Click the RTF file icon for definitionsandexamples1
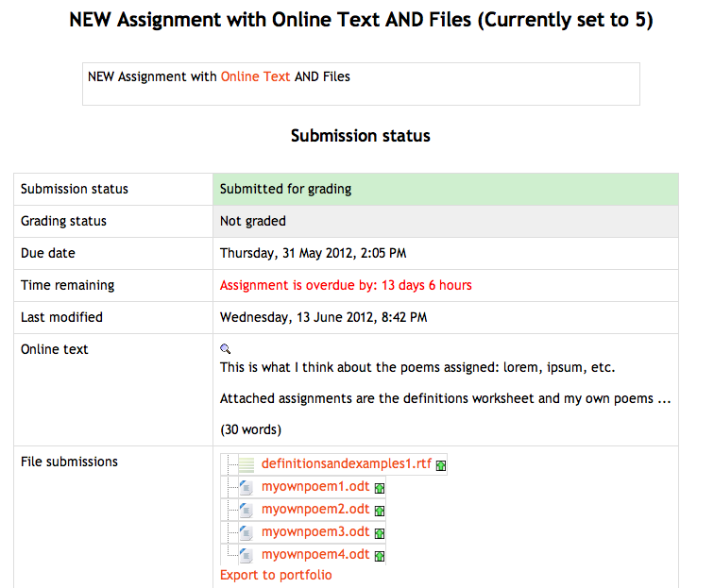This screenshot has width=714, height=588. click(246, 464)
